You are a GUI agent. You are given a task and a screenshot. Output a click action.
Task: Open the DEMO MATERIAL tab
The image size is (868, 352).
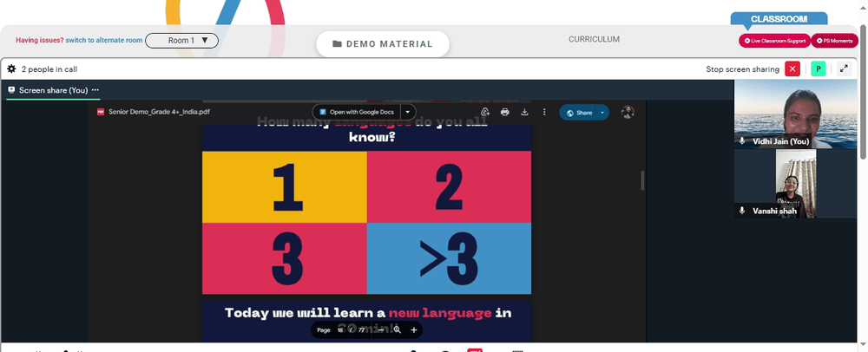[383, 43]
